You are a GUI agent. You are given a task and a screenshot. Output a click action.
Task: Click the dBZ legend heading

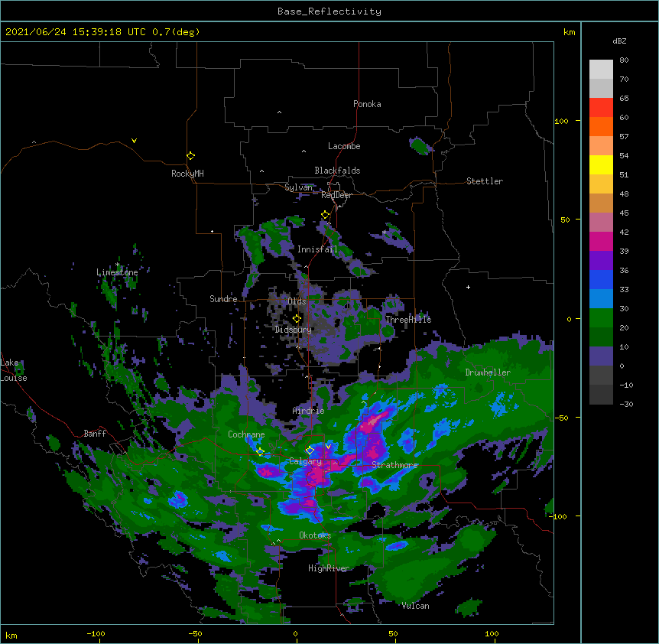coord(619,41)
